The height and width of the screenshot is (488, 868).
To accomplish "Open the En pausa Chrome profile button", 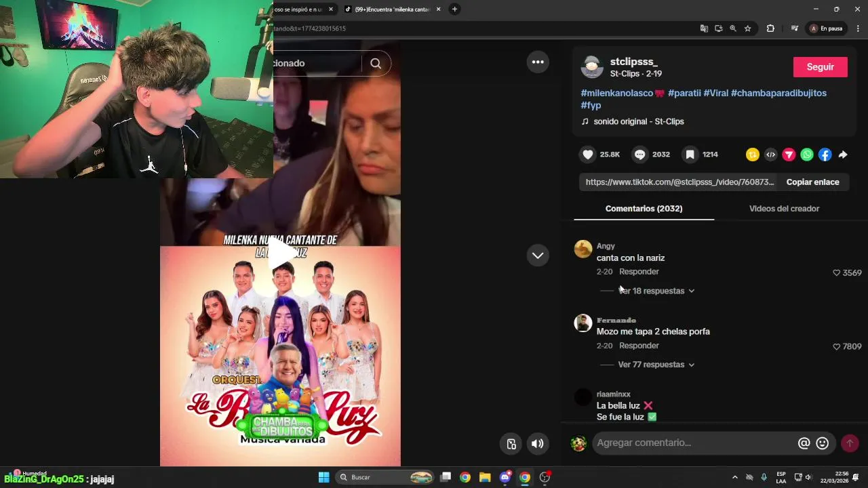I will click(x=826, y=28).
